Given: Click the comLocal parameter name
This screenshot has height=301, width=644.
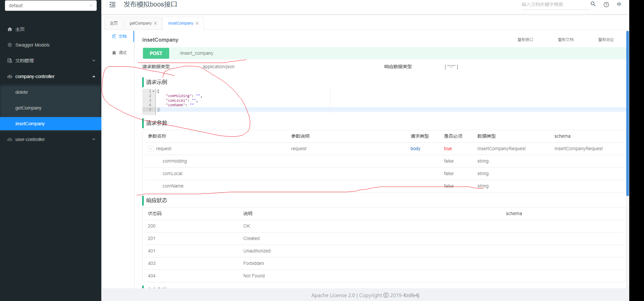Looking at the screenshot, I should pos(172,173).
